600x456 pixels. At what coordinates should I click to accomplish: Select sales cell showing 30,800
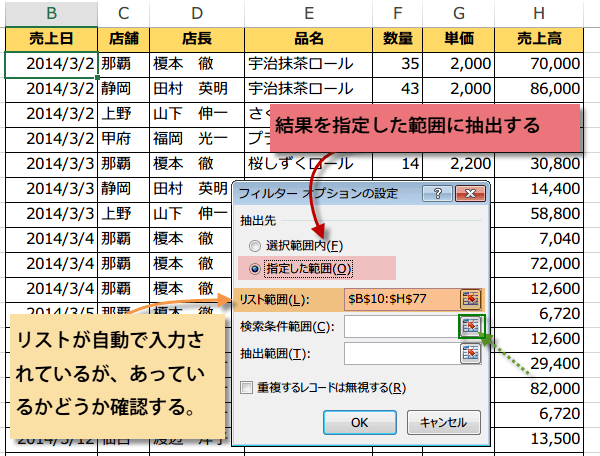click(x=539, y=164)
